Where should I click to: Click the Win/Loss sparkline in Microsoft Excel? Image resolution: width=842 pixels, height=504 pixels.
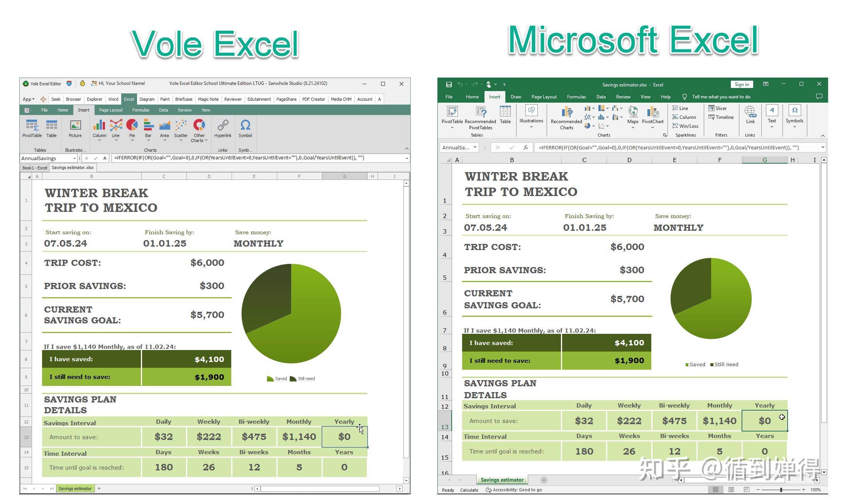[685, 126]
